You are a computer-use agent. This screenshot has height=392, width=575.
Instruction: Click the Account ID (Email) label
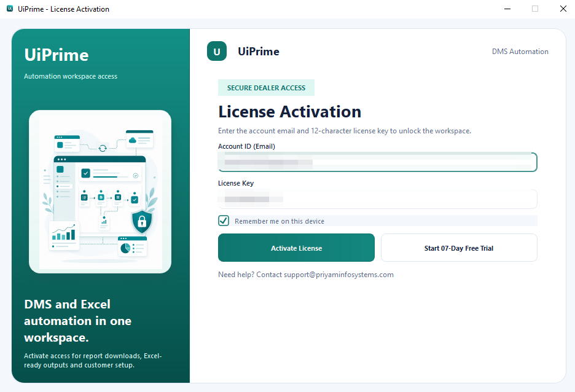246,146
